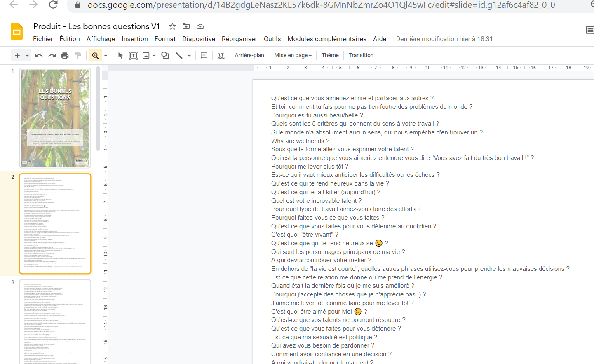The image size is (594, 364).
Task: Click presentation title Produit - Les bonnes questions V1
Action: coord(96,26)
